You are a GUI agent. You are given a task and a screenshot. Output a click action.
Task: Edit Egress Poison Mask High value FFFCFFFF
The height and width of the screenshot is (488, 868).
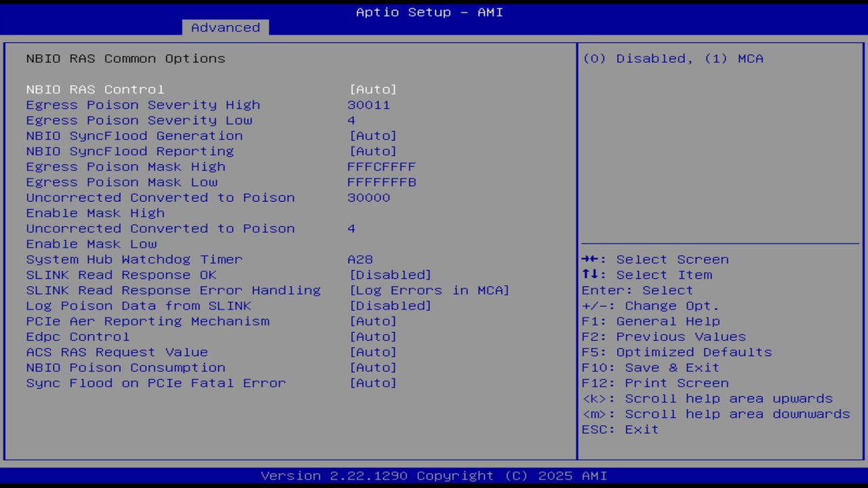click(x=382, y=167)
